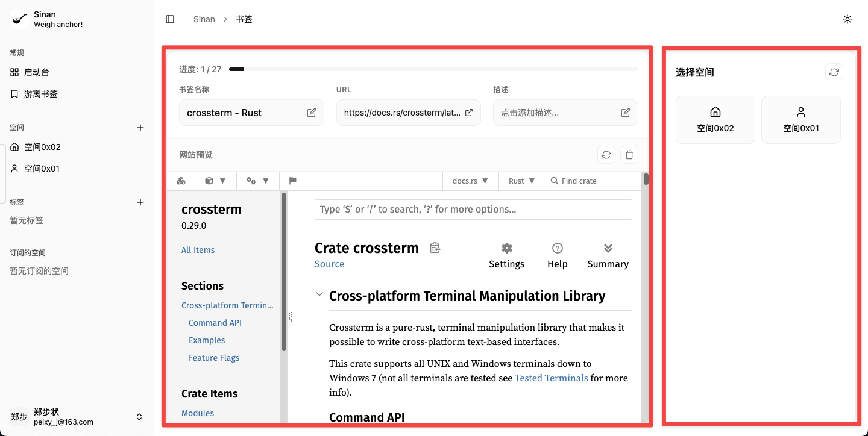Open the Rust dropdown menu
This screenshot has height=436, width=868.
522,181
